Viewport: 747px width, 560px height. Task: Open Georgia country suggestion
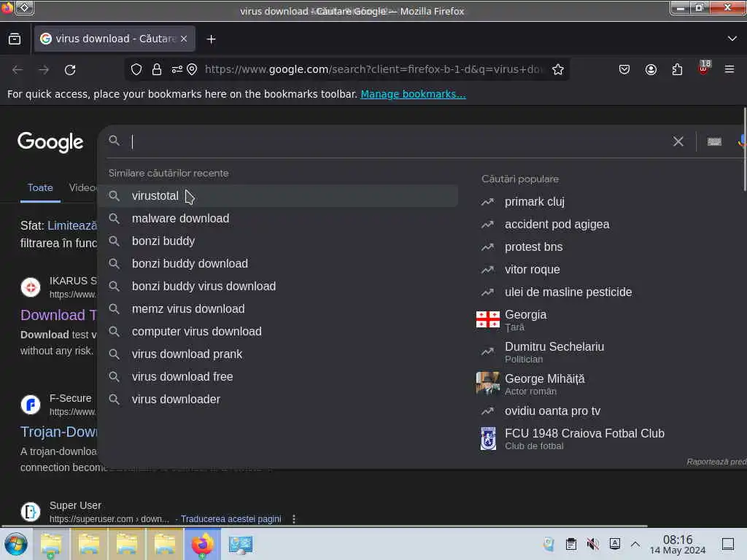(525, 320)
